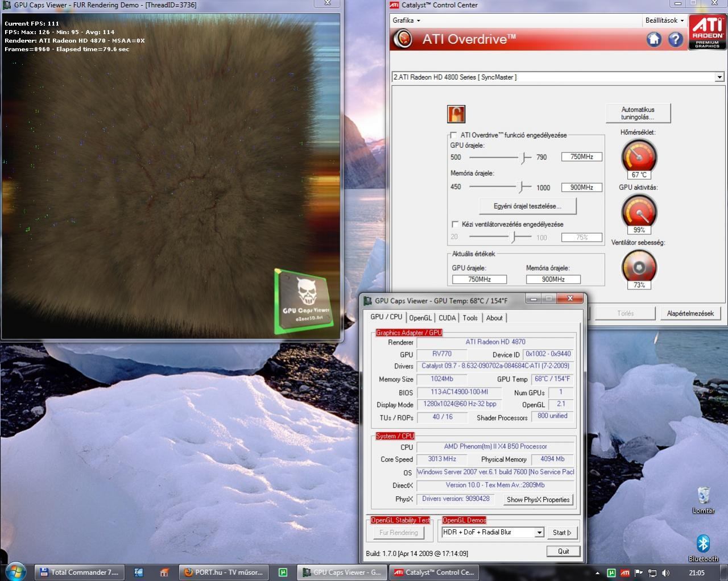Click Egyéni órajel tesztelése button
Viewport: 728px width, 581px height.
(527, 206)
